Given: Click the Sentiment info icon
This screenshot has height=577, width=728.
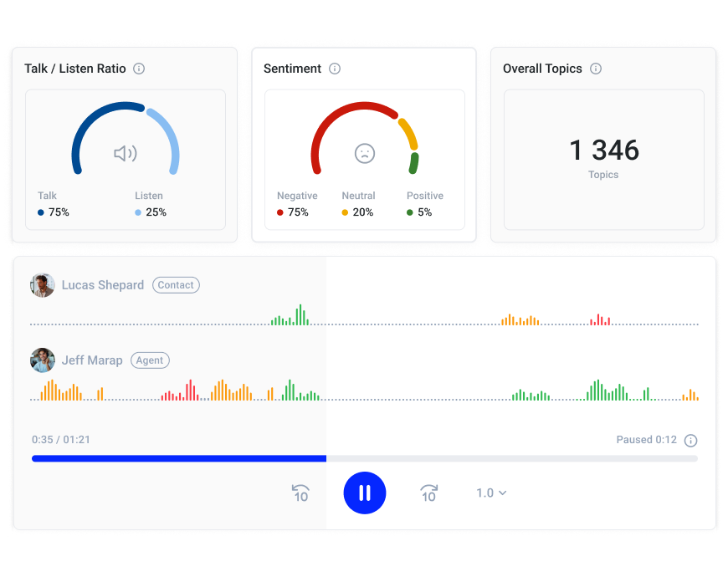Looking at the screenshot, I should tap(335, 69).
